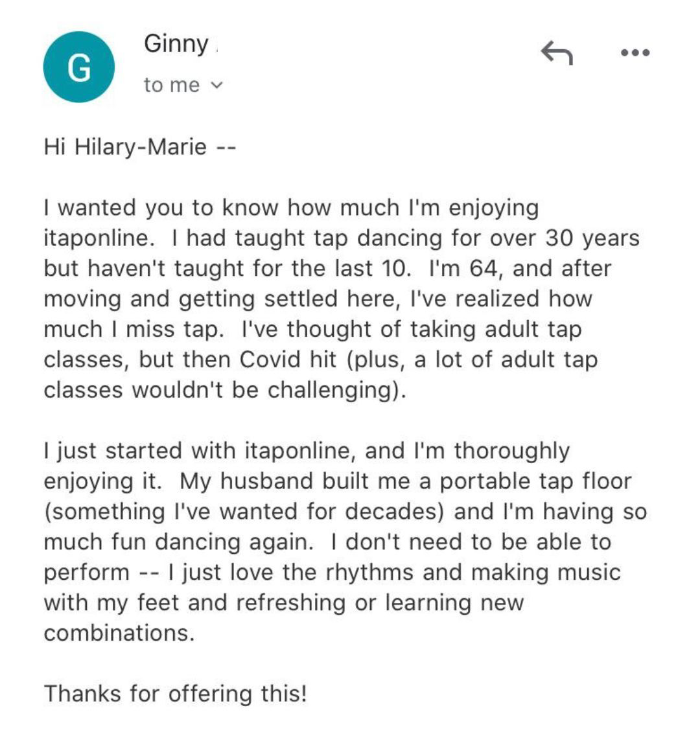The image size is (700, 743).
Task: Click the teal "G" sender avatar
Action: 79,67
